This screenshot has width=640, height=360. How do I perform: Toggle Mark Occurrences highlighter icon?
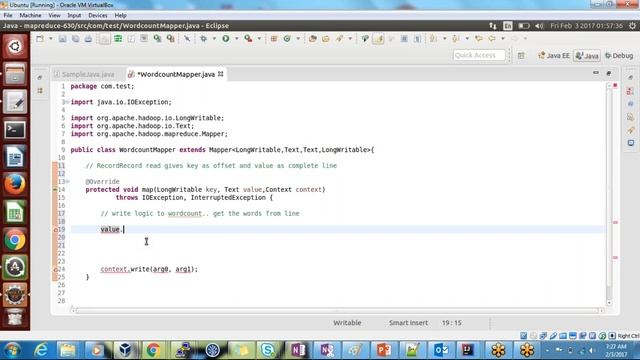point(378,39)
